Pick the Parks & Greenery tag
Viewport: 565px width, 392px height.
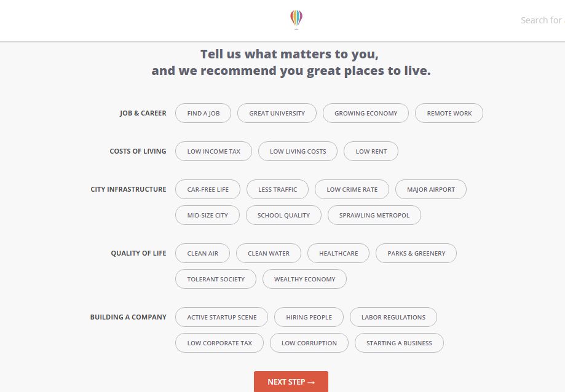[416, 253]
